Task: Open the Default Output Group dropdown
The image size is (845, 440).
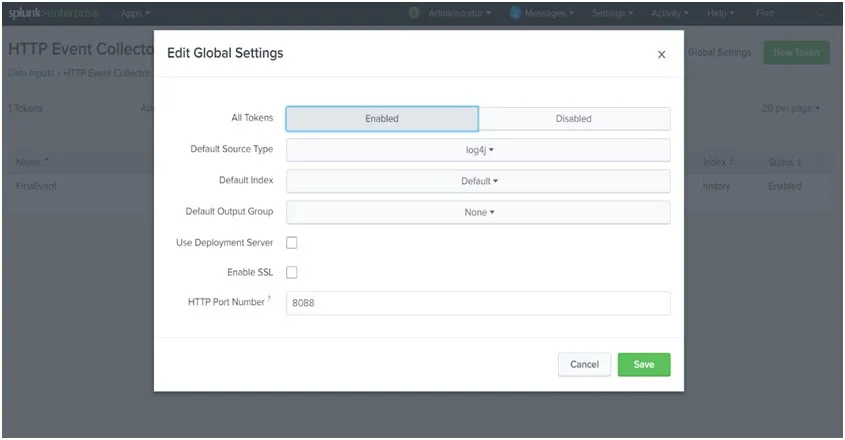Action: [478, 212]
